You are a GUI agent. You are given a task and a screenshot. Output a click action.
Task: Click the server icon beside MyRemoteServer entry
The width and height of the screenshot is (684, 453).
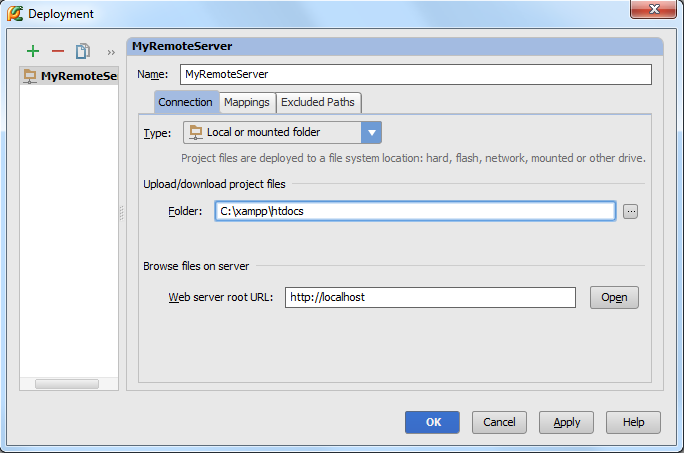[30, 76]
